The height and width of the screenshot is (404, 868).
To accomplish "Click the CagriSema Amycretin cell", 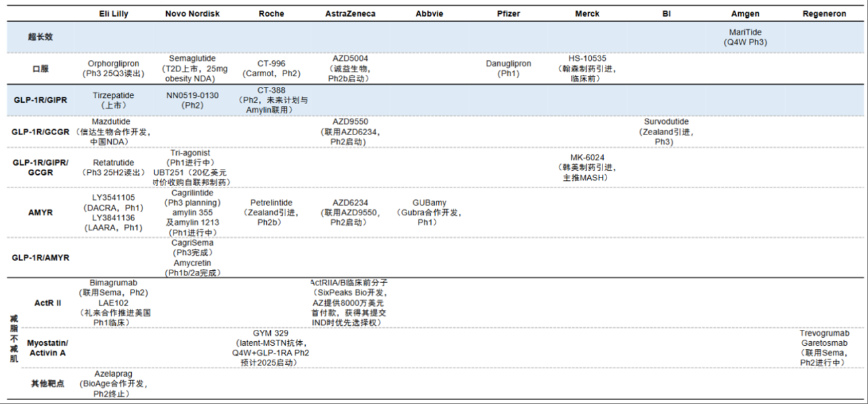I will tap(192, 258).
